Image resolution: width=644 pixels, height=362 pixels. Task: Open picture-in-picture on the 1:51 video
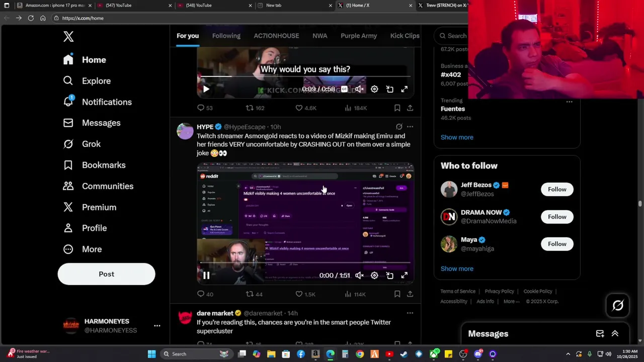pyautogui.click(x=389, y=276)
